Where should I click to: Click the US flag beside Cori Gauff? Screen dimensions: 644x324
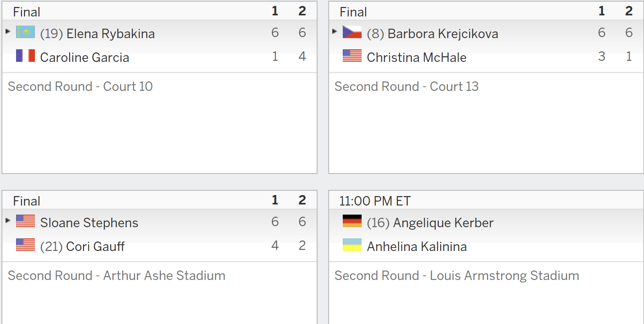[x=25, y=245]
